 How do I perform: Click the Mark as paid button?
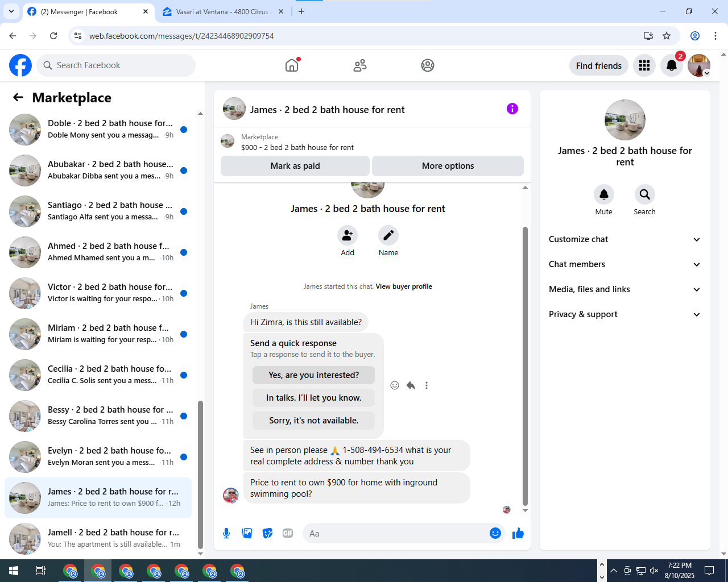pyautogui.click(x=295, y=166)
